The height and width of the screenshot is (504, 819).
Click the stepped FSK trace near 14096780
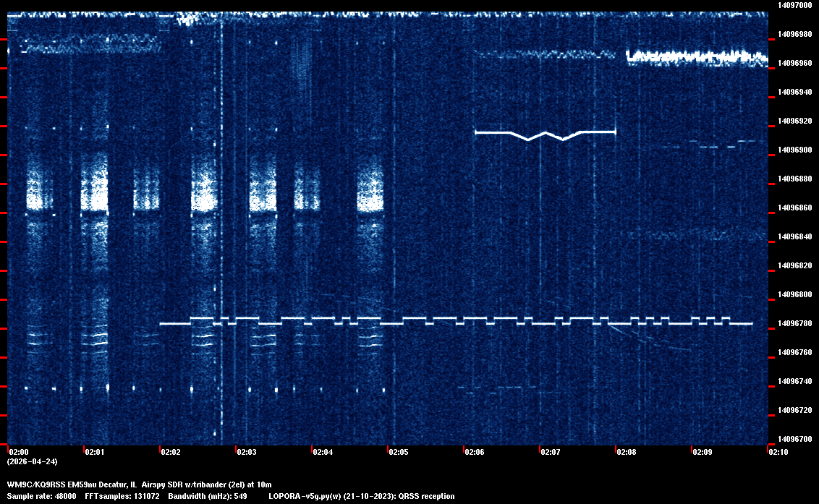(x=456, y=320)
